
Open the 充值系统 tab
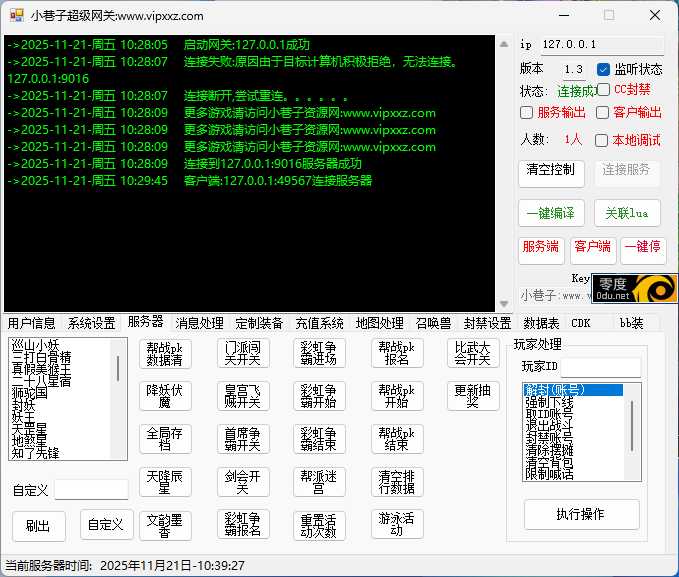319,323
